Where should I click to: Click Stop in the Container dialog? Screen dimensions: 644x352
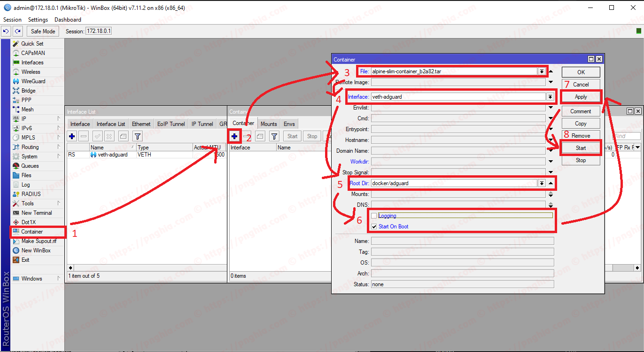[x=581, y=160]
